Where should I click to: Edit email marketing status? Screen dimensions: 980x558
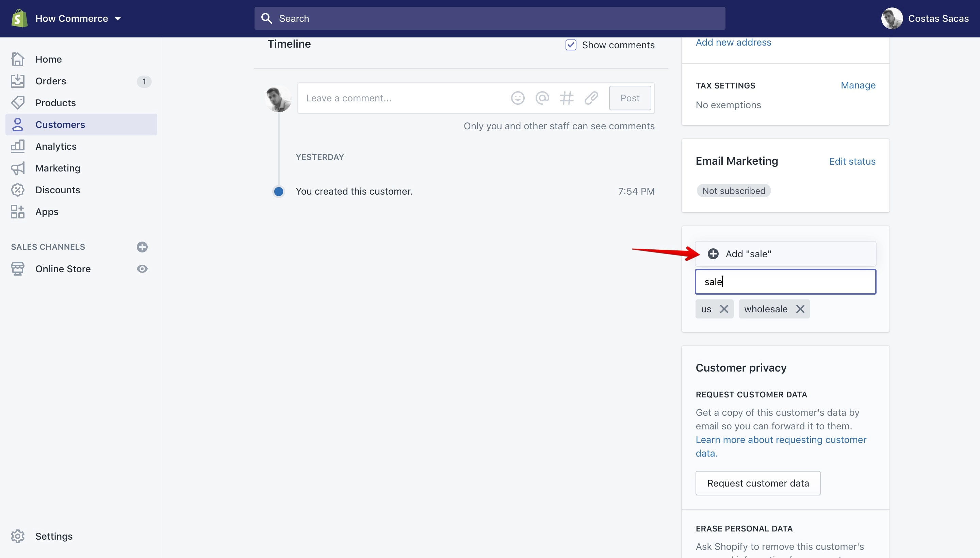pos(852,161)
